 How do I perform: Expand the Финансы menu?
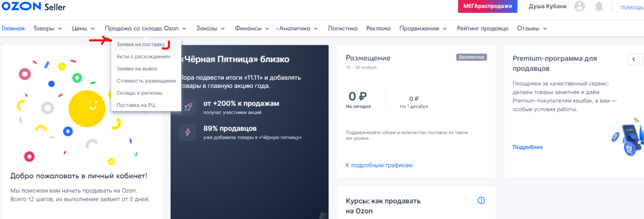pos(252,28)
